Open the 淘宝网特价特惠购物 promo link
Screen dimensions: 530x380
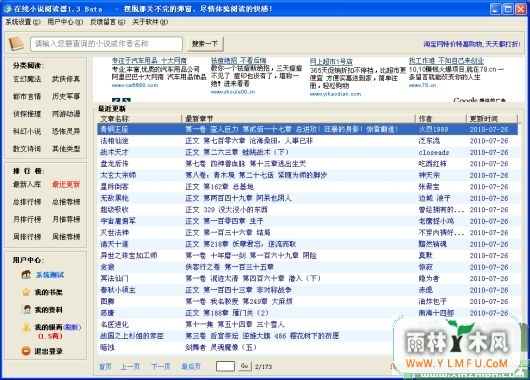point(472,44)
